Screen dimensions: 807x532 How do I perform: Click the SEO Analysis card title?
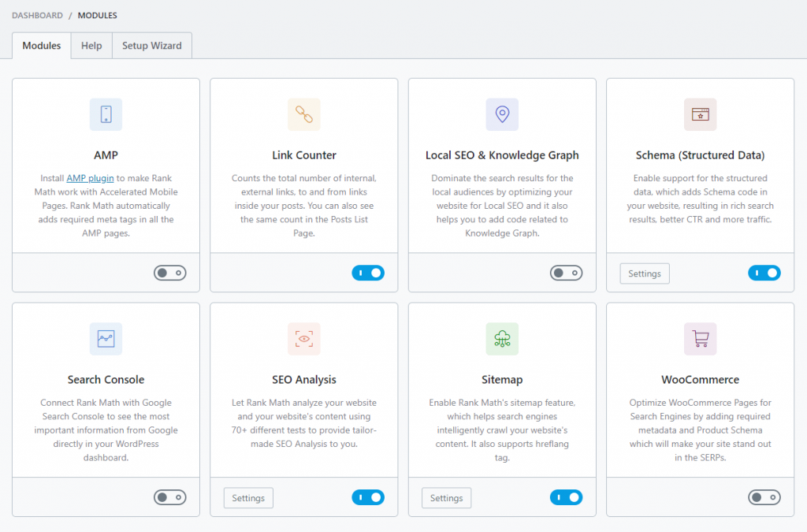point(304,380)
